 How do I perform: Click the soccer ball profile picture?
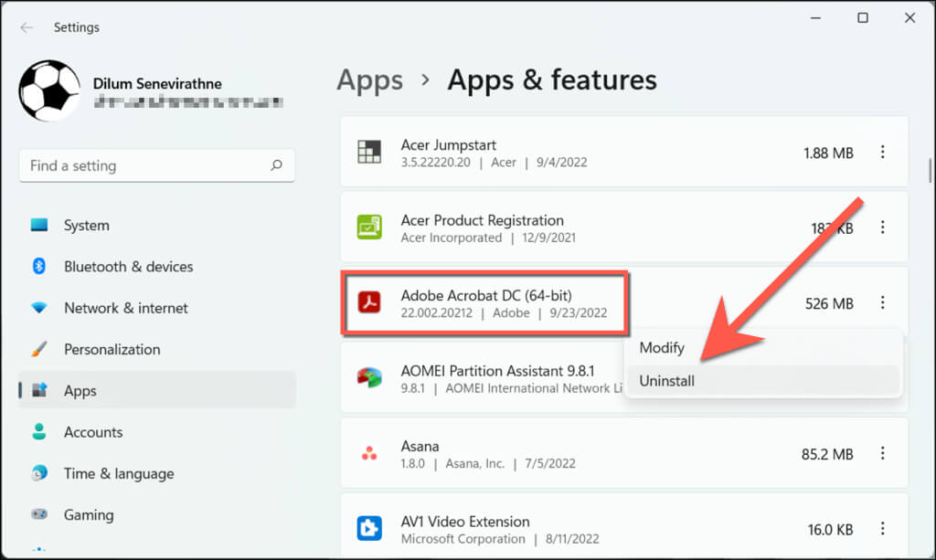pyautogui.click(x=49, y=91)
